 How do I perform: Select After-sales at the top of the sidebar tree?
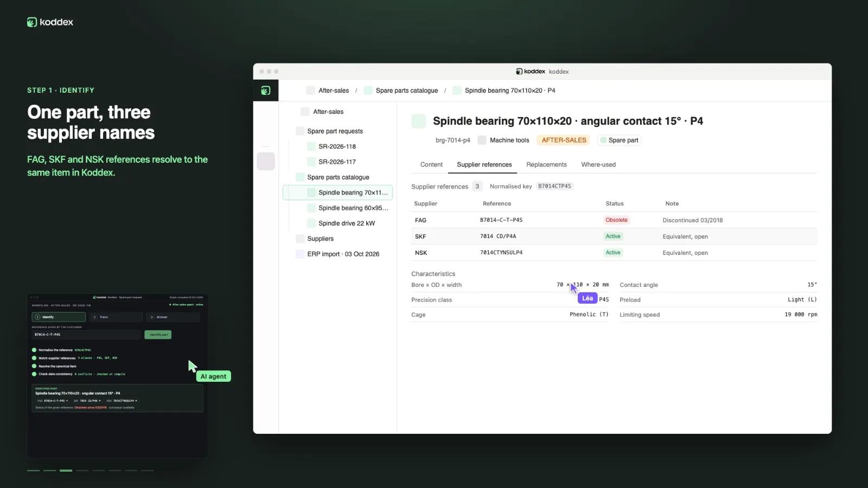pos(322,112)
